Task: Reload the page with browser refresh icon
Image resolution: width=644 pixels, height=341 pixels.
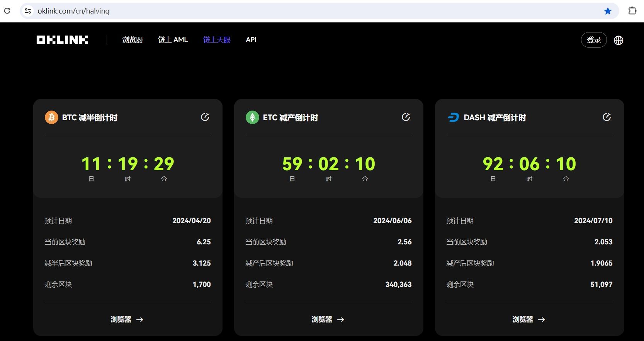Action: tap(7, 11)
